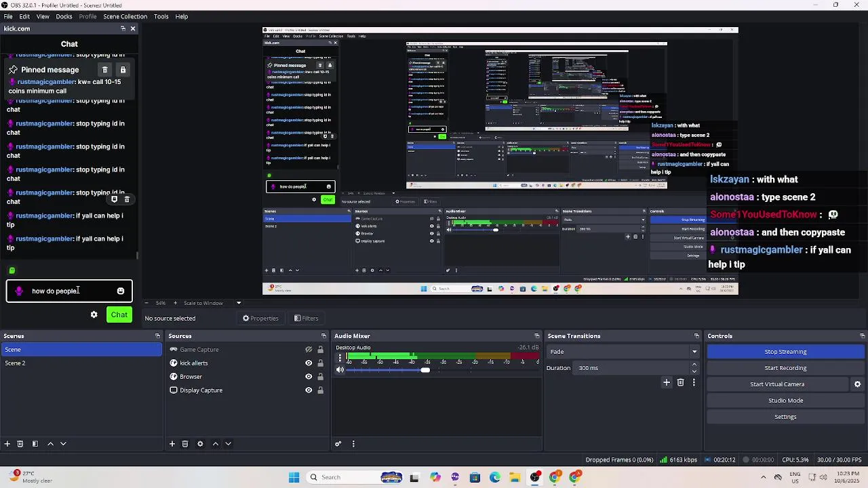This screenshot has height=488, width=868.
Task: Hide the kick allerts source
Action: (x=309, y=363)
